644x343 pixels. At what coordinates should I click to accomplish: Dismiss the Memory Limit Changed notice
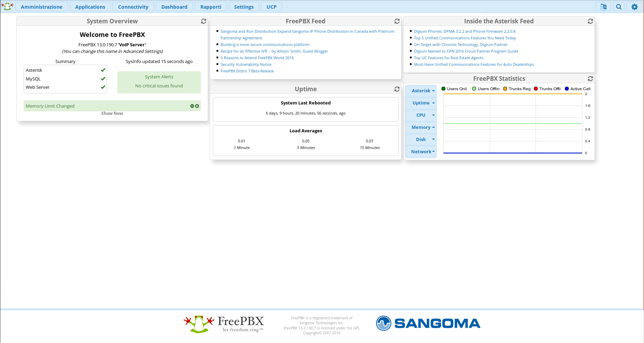point(197,106)
